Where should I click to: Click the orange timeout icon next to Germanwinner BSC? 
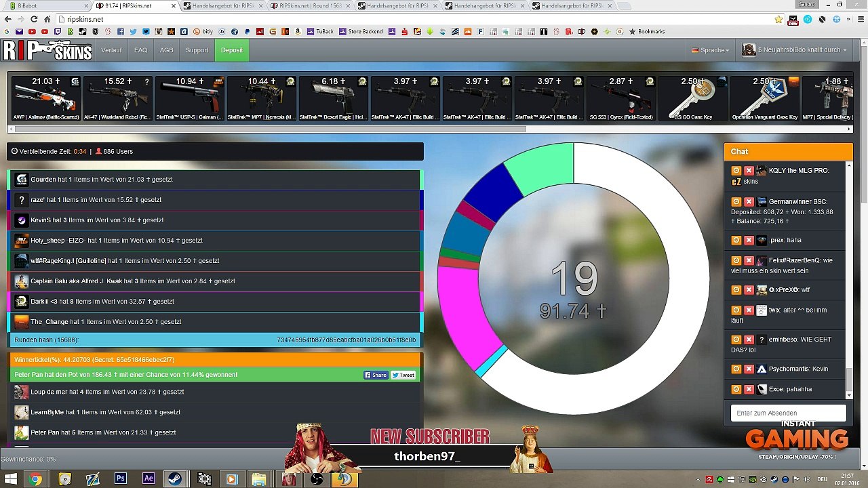pyautogui.click(x=736, y=202)
